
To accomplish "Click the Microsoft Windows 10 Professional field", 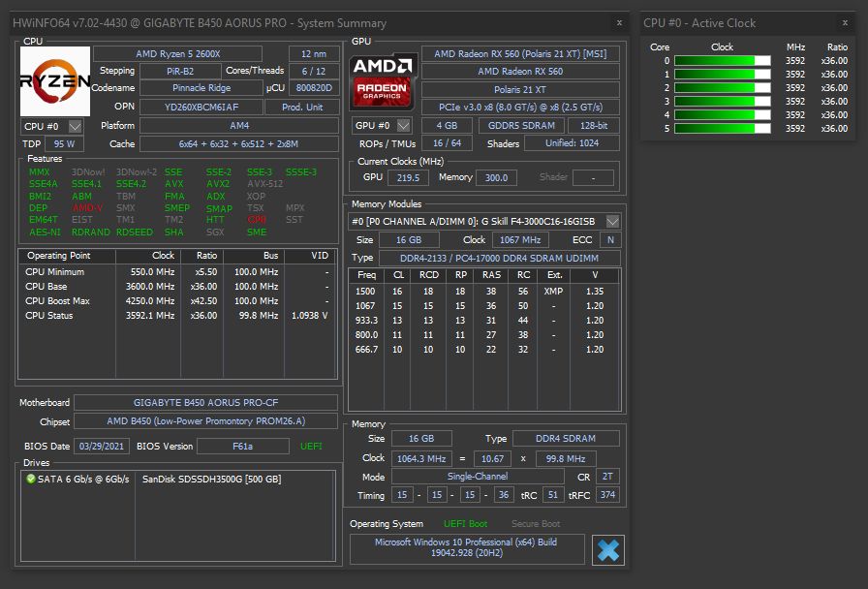I will 467,547.
